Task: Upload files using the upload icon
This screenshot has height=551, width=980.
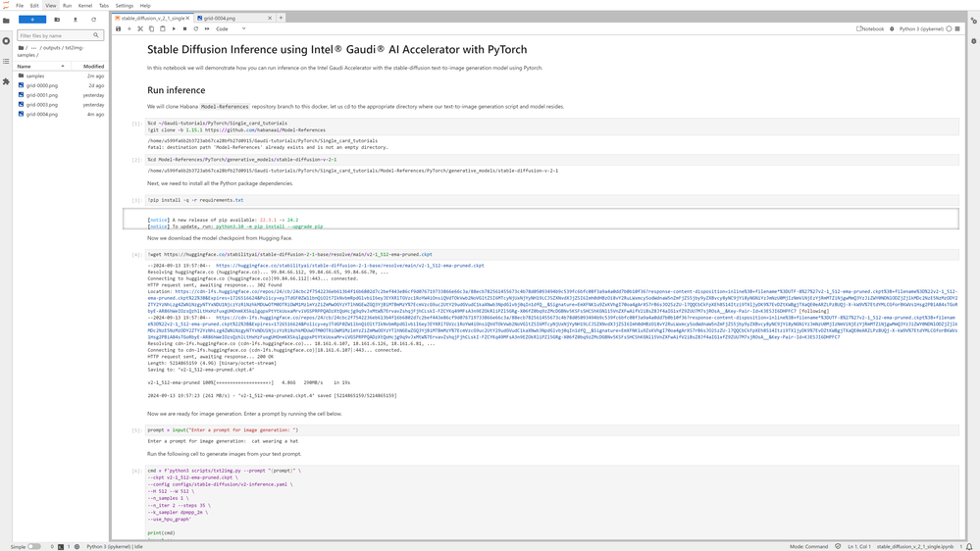Action: (76, 20)
